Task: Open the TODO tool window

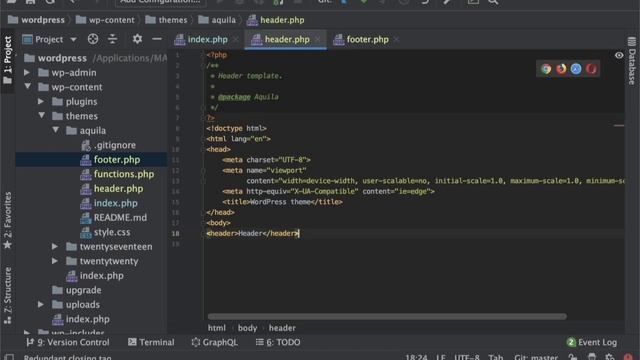Action: tap(278, 342)
